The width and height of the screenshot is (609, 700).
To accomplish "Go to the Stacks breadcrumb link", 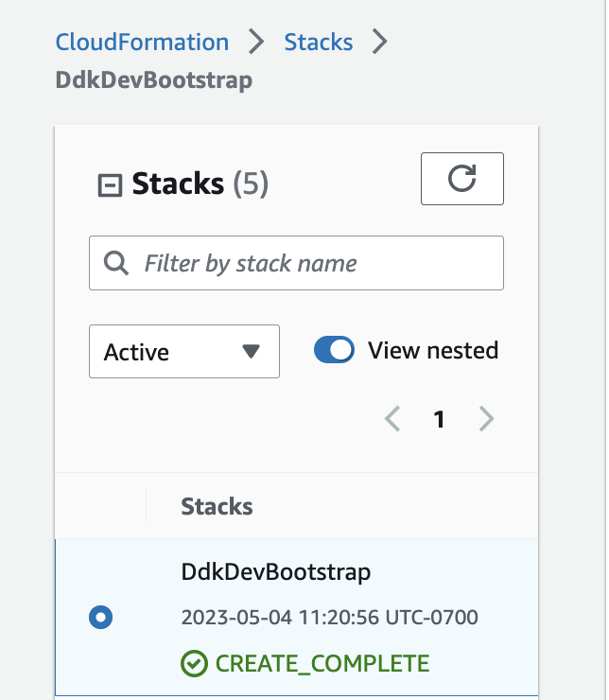I will pyautogui.click(x=319, y=42).
